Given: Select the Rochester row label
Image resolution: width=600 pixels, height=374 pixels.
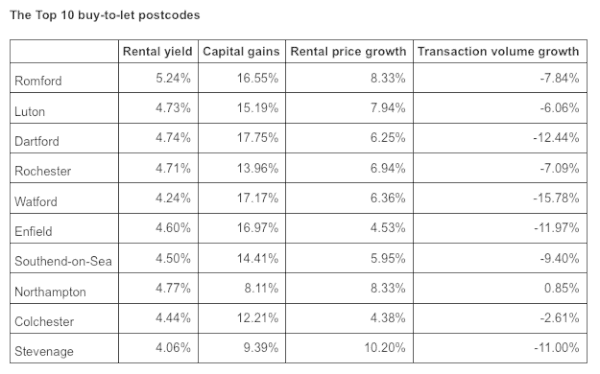Looking at the screenshot, I should pyautogui.click(x=42, y=171).
